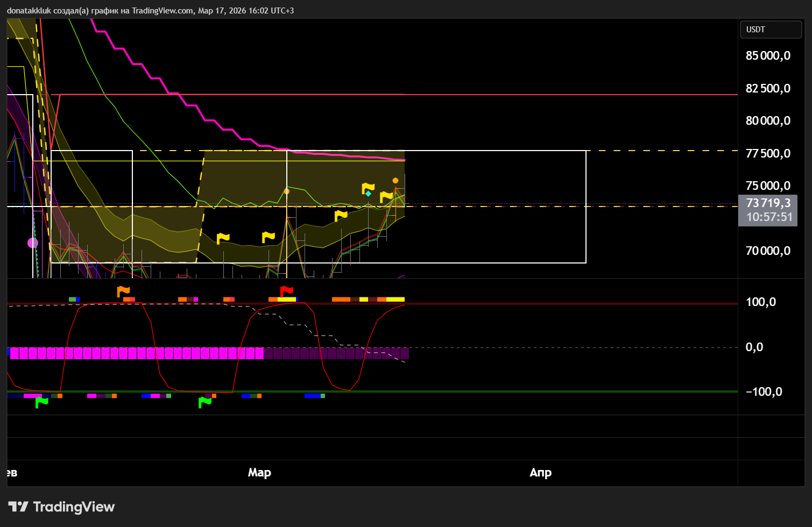This screenshot has height=527, width=812.
Task: Click the TradingView logo
Action: click(61, 507)
